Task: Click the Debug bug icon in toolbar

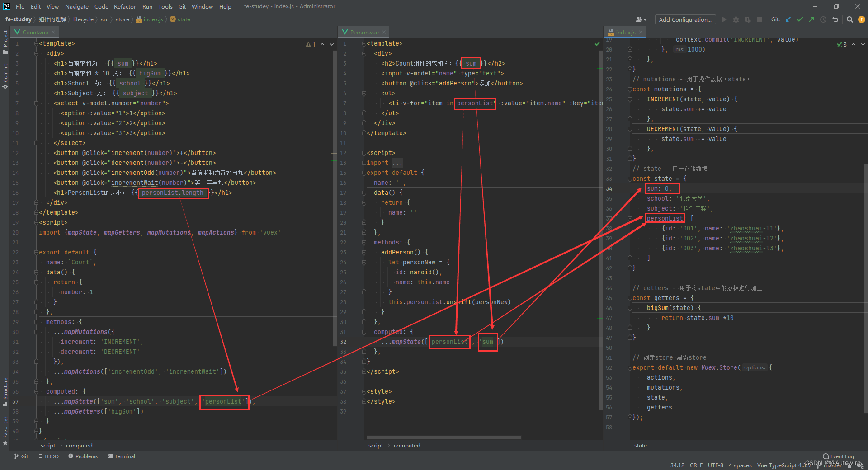Action: 736,19
